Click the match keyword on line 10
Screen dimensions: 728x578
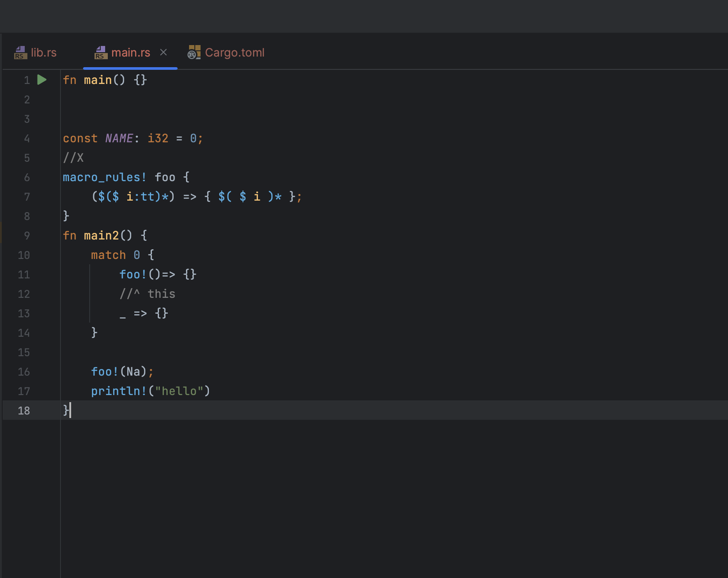(108, 255)
